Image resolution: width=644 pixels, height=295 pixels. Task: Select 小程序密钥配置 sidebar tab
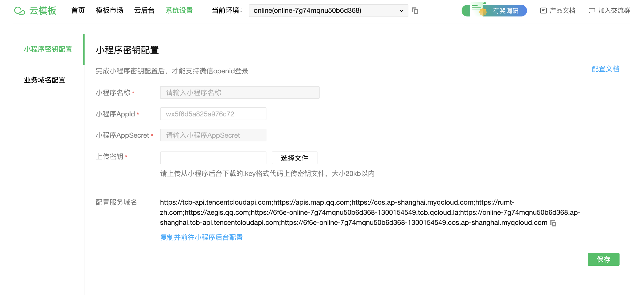point(48,49)
